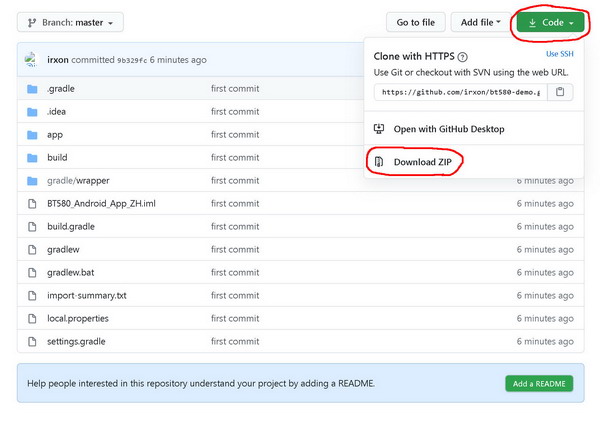The height and width of the screenshot is (422, 600).
Task: Click the build folder icon
Action: 32,158
